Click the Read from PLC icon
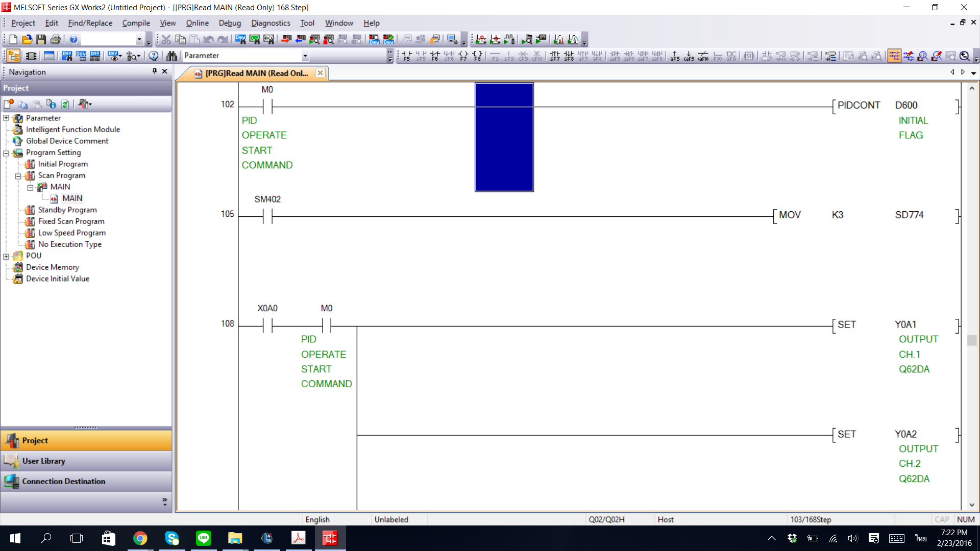The height and width of the screenshot is (551, 980). pyautogui.click(x=301, y=39)
